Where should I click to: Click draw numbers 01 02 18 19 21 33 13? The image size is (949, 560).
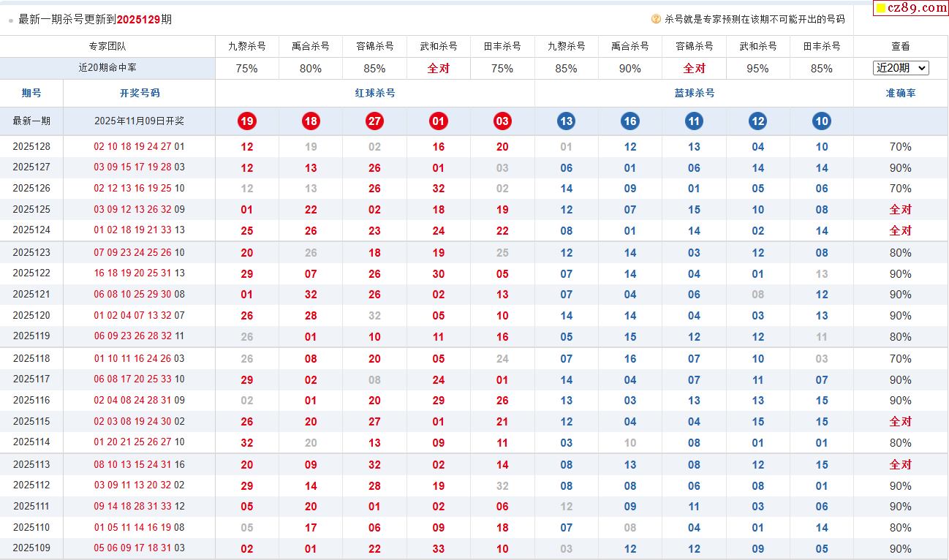pyautogui.click(x=139, y=230)
